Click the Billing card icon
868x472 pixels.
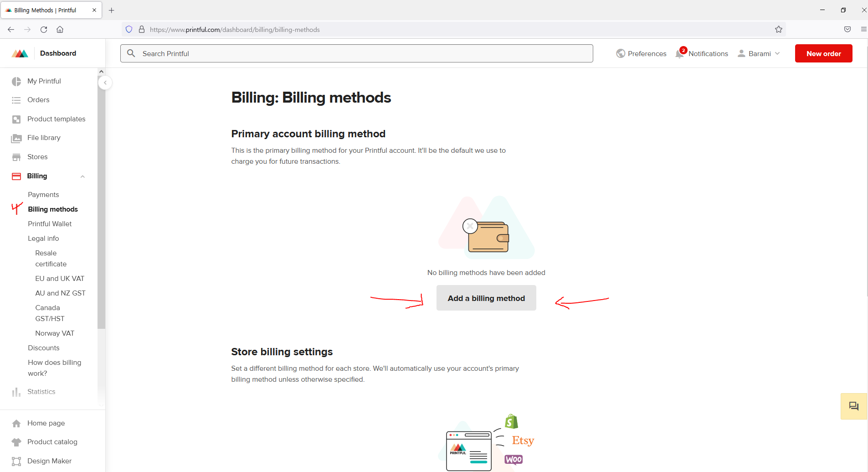pyautogui.click(x=16, y=176)
